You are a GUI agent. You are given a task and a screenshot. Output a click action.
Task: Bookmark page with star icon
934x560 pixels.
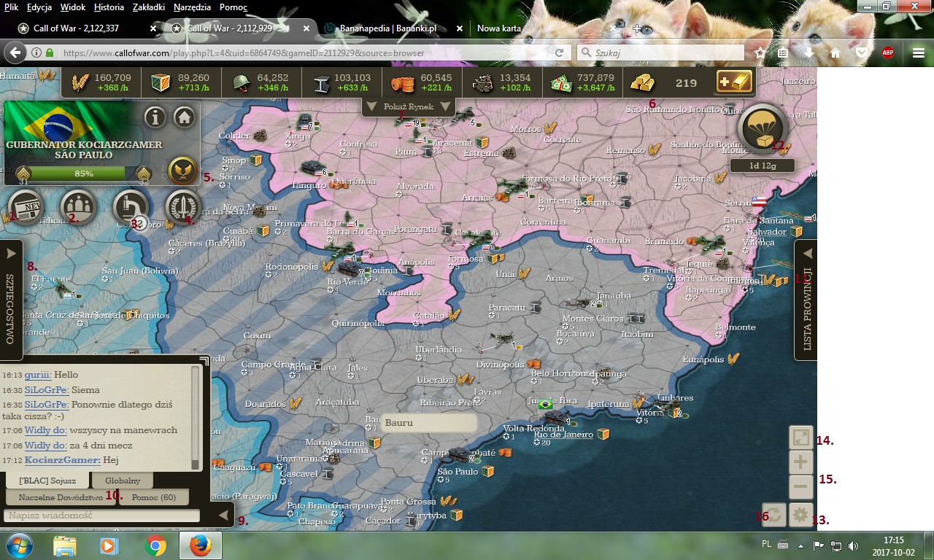click(x=760, y=53)
